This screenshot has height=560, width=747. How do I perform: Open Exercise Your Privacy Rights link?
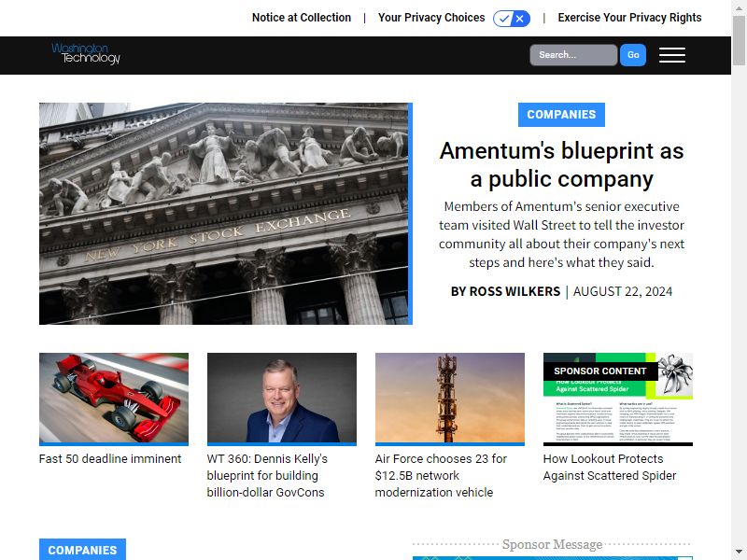tap(629, 18)
